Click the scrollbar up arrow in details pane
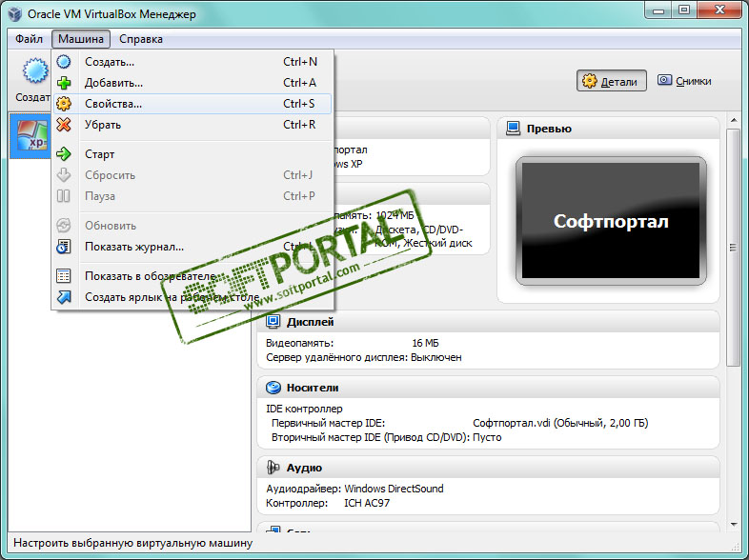 click(x=734, y=120)
